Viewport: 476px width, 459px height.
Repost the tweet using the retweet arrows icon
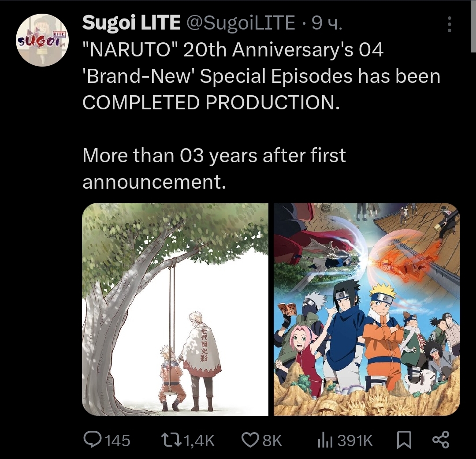click(170, 440)
